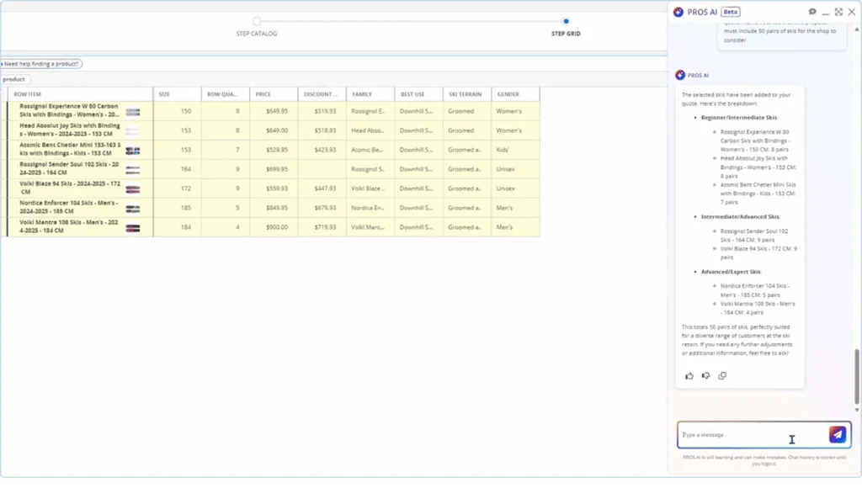Image resolution: width=862 pixels, height=504 pixels.
Task: Copy the PROS AI response text
Action: tap(722, 376)
